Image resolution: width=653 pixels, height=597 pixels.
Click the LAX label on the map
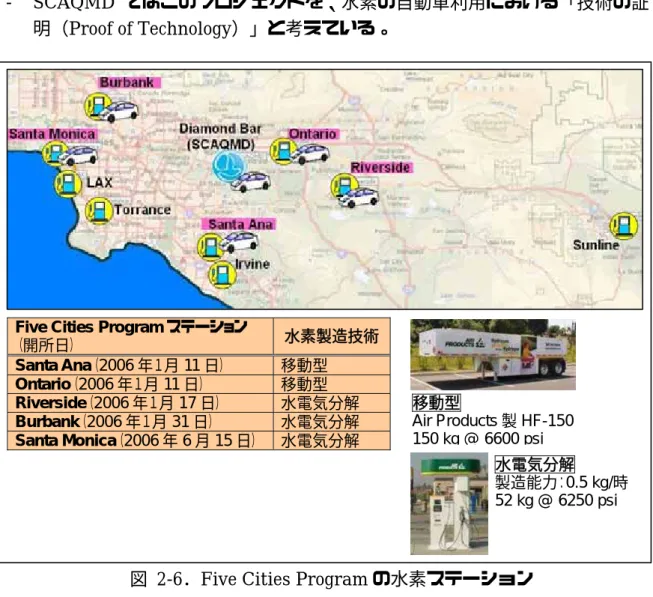[99, 182]
